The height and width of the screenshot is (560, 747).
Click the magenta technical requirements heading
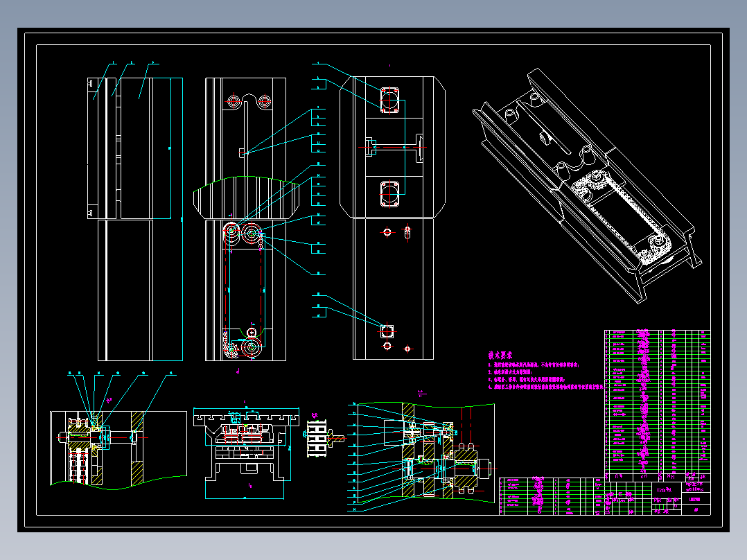point(500,355)
